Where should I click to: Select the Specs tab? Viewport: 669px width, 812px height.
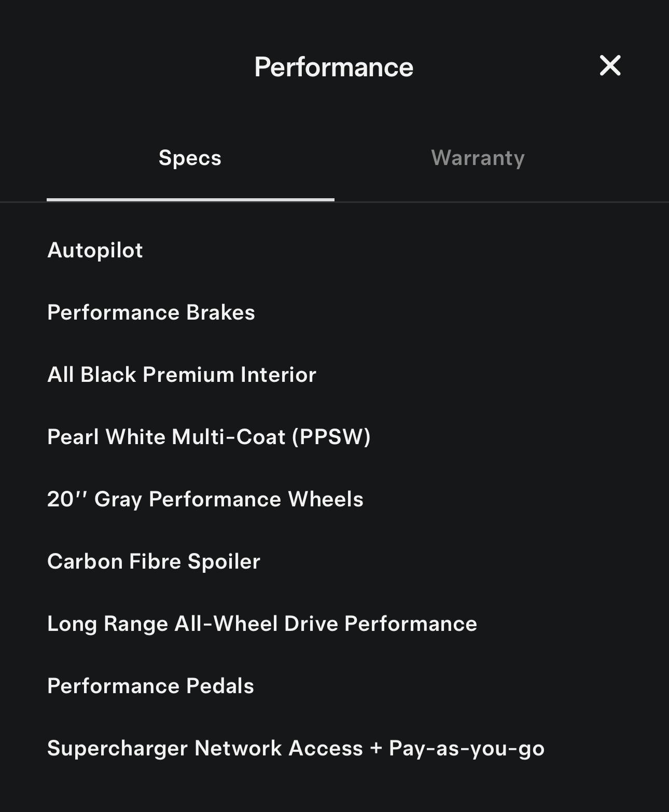[190, 158]
